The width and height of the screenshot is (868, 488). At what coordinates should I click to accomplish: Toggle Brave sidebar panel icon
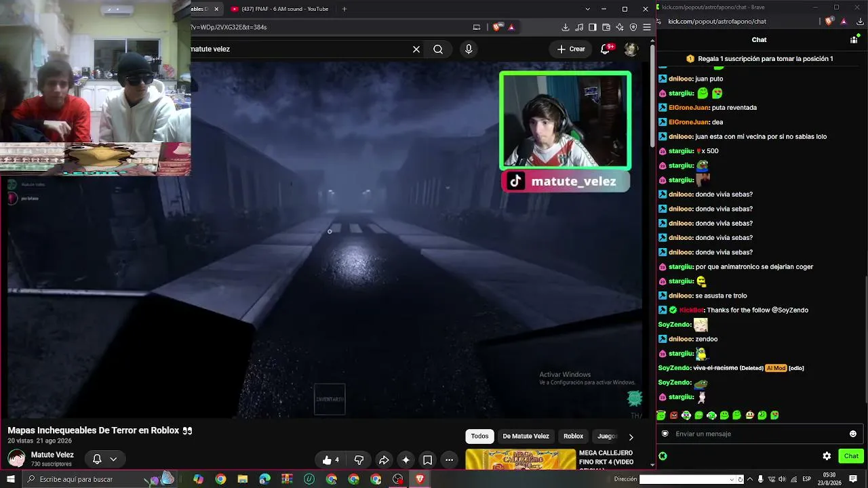click(x=593, y=27)
